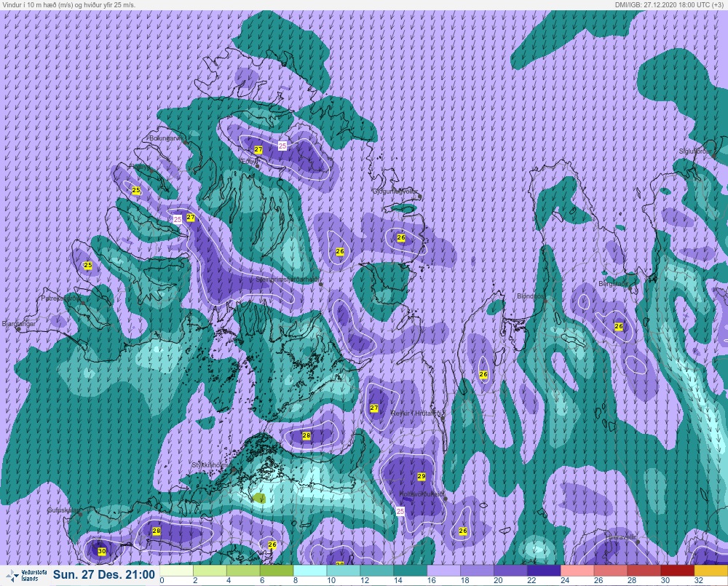Click the Bergstaðir station label
The image size is (728, 586).
coord(613,283)
